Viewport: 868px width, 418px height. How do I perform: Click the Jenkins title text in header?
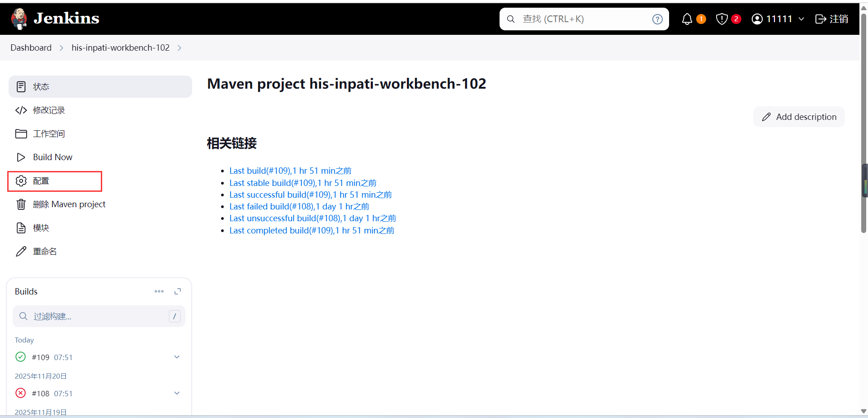[66, 18]
